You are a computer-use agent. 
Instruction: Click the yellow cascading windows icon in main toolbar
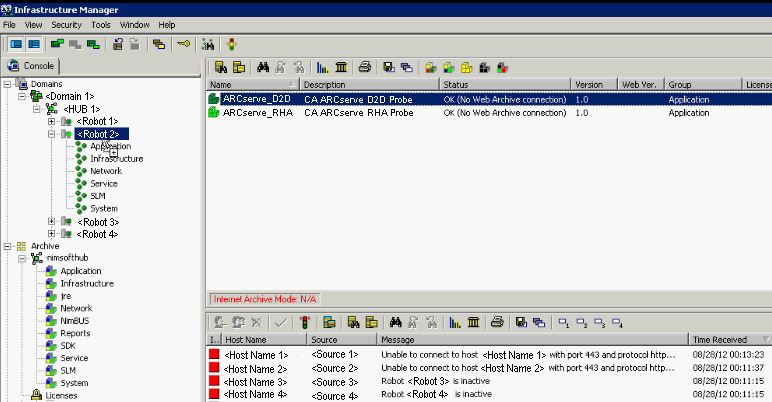point(159,44)
